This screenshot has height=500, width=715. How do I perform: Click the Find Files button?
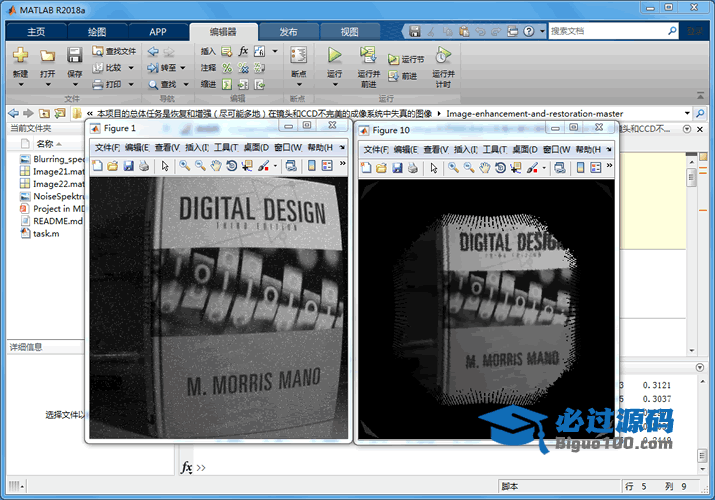coord(114,51)
